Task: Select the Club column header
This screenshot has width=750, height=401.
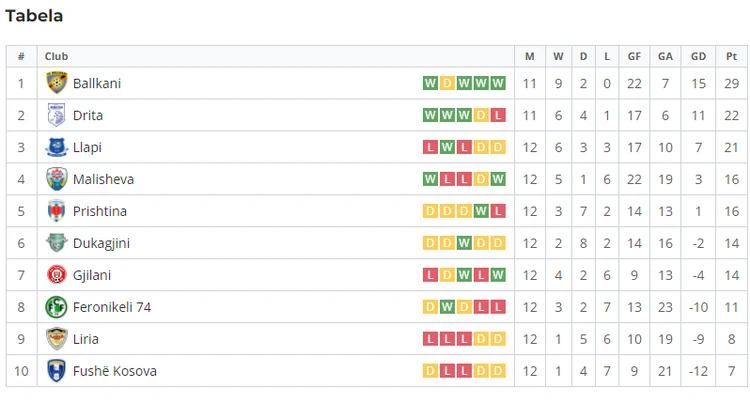Action: 56,56
